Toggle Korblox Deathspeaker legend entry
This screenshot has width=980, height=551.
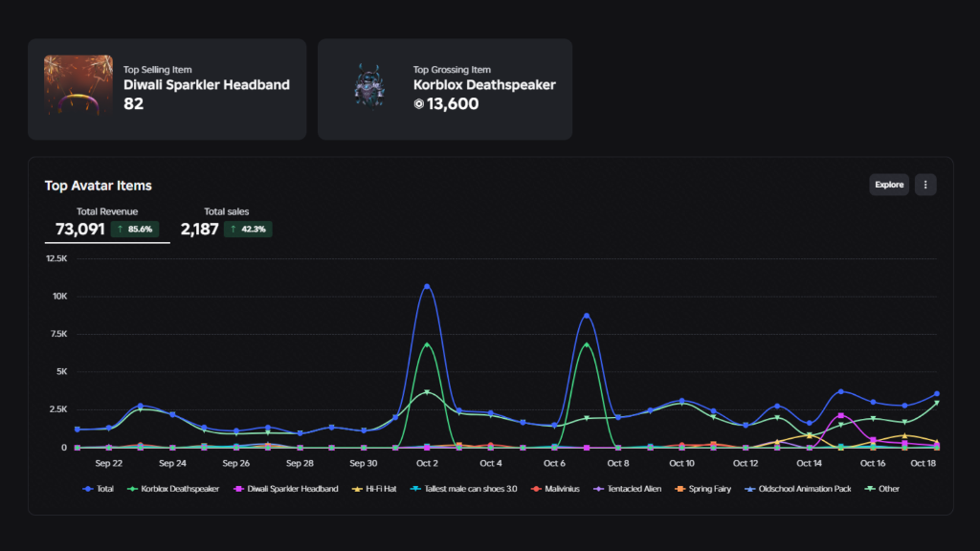[173, 489]
